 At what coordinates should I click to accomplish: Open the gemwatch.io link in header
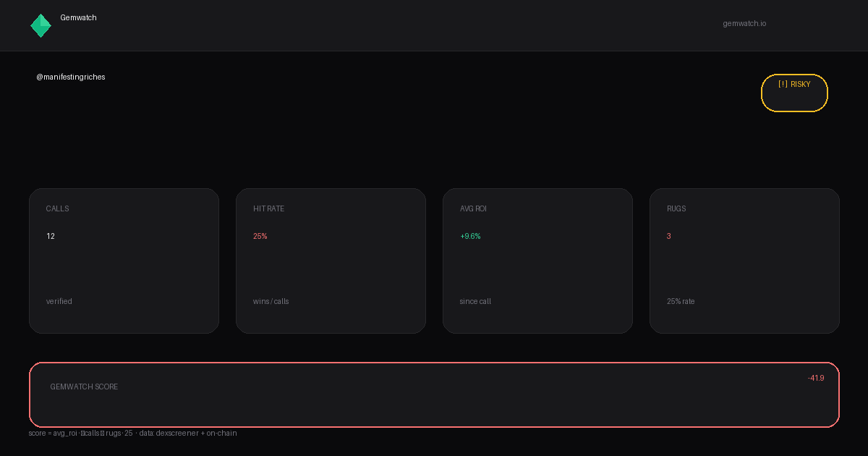pyautogui.click(x=744, y=23)
